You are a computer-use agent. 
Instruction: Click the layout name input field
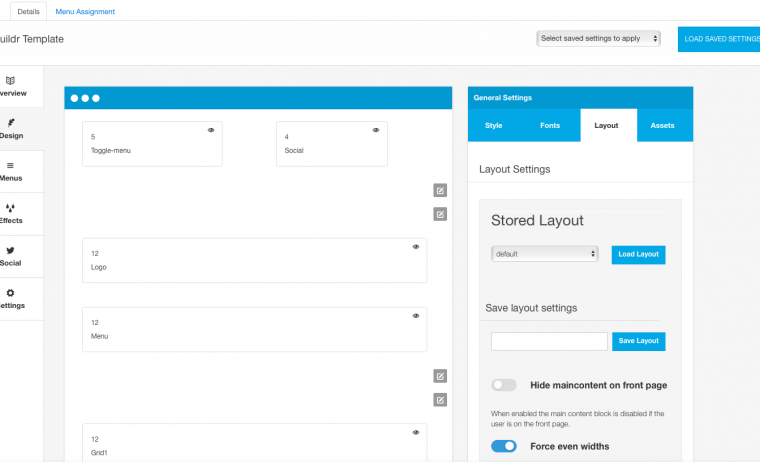coord(549,341)
